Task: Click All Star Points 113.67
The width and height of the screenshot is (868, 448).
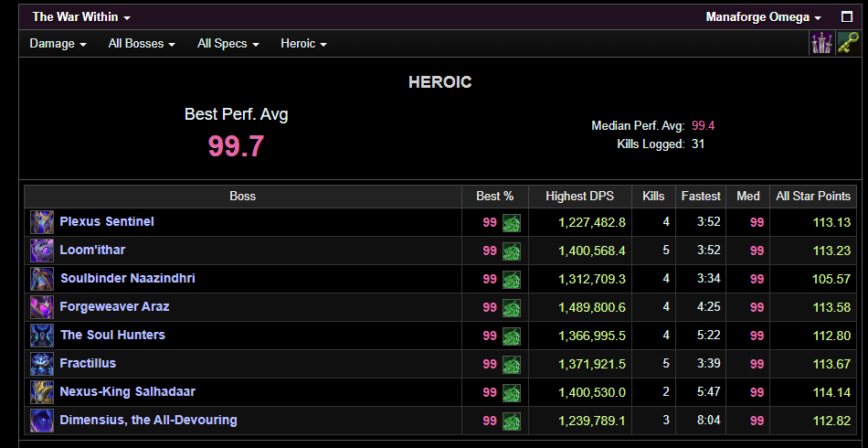Action: pos(831,364)
